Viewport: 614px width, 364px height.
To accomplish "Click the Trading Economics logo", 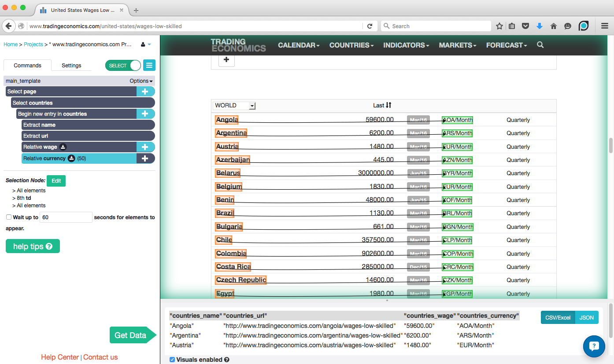I will (x=238, y=45).
